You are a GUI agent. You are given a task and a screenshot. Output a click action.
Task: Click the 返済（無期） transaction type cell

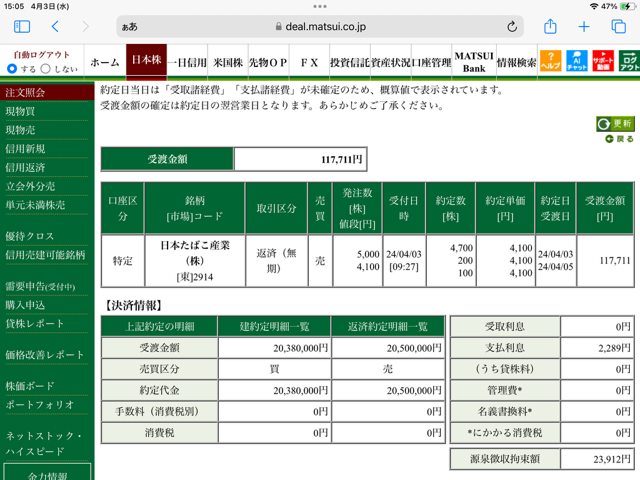point(276,261)
